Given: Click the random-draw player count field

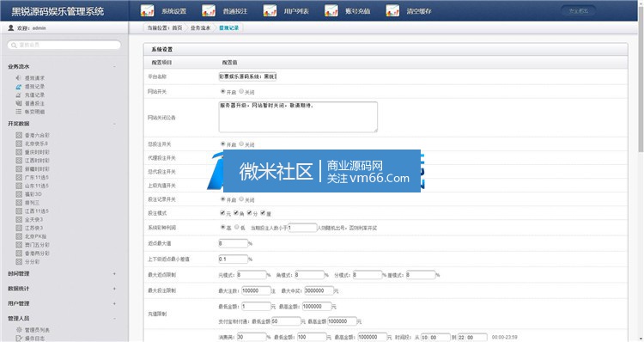Looking at the screenshot, I should tap(302, 228).
